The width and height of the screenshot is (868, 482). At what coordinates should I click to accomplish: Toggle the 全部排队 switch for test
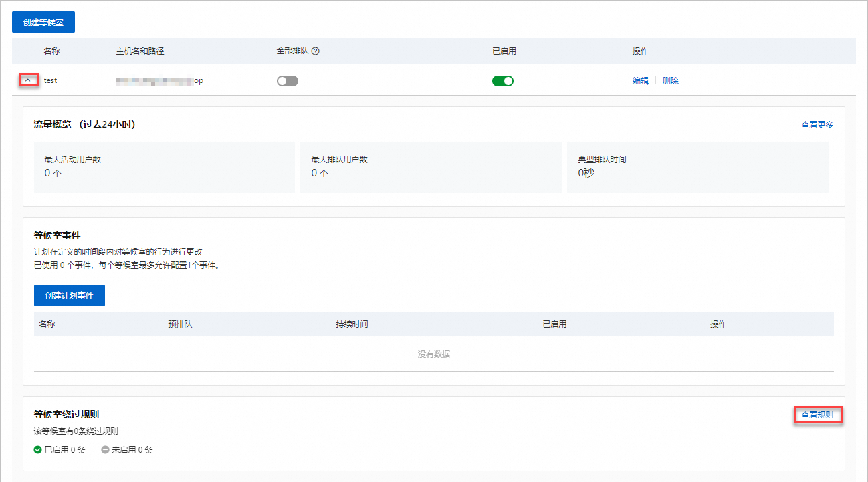click(x=288, y=81)
